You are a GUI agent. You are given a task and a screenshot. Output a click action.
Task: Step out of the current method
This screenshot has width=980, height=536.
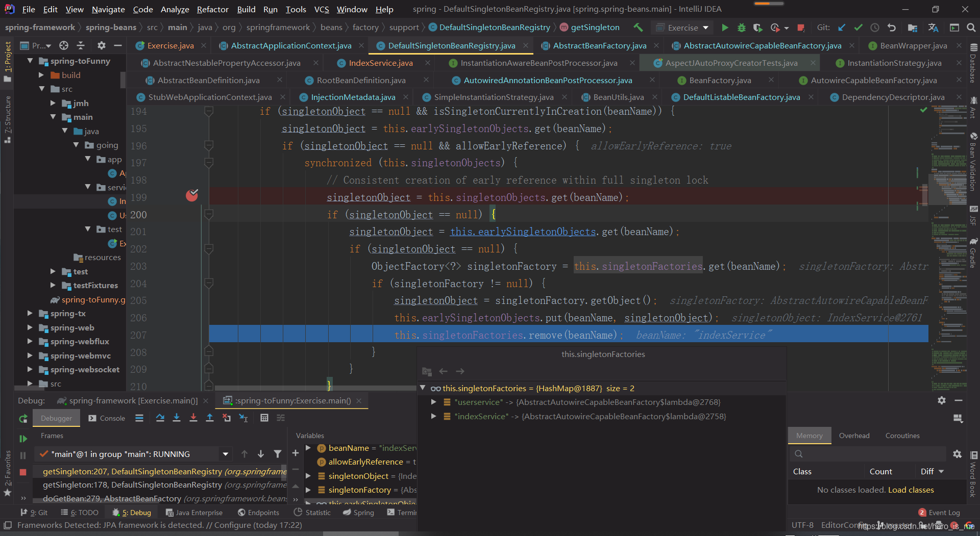(x=209, y=418)
